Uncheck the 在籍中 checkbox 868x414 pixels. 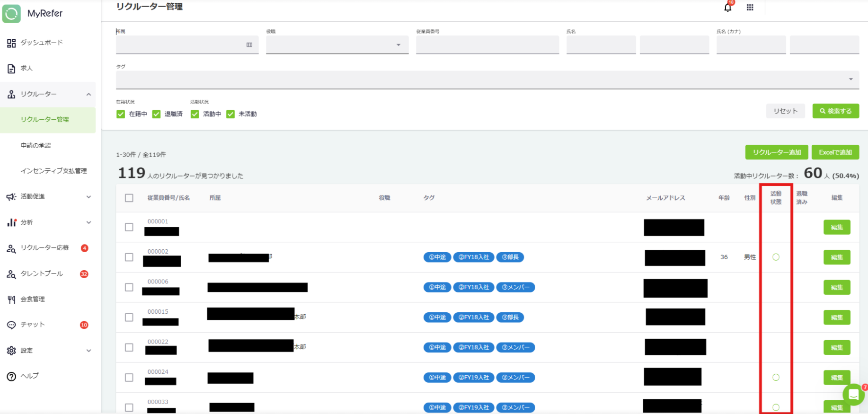point(121,114)
